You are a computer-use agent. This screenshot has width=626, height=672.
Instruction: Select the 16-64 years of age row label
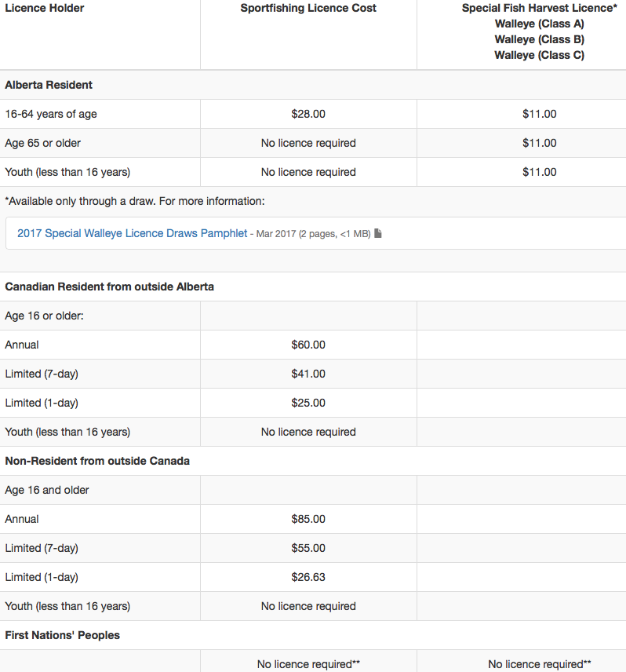pyautogui.click(x=51, y=114)
